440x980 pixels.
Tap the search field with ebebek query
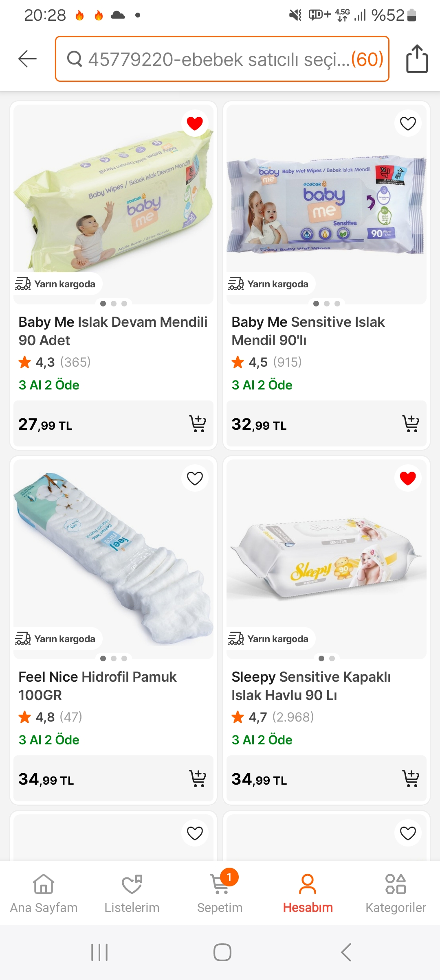[x=222, y=59]
